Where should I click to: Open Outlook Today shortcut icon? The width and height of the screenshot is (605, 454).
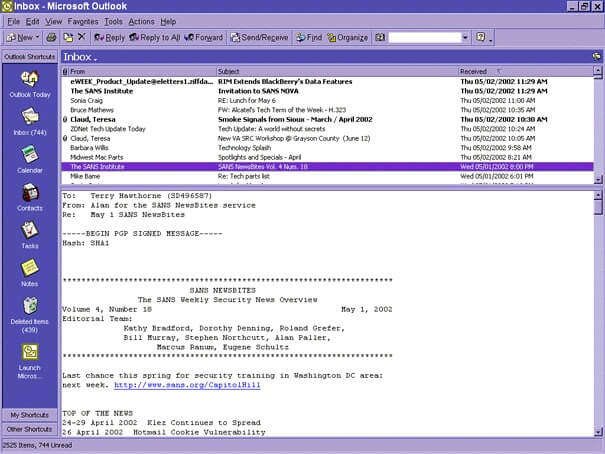coord(30,79)
